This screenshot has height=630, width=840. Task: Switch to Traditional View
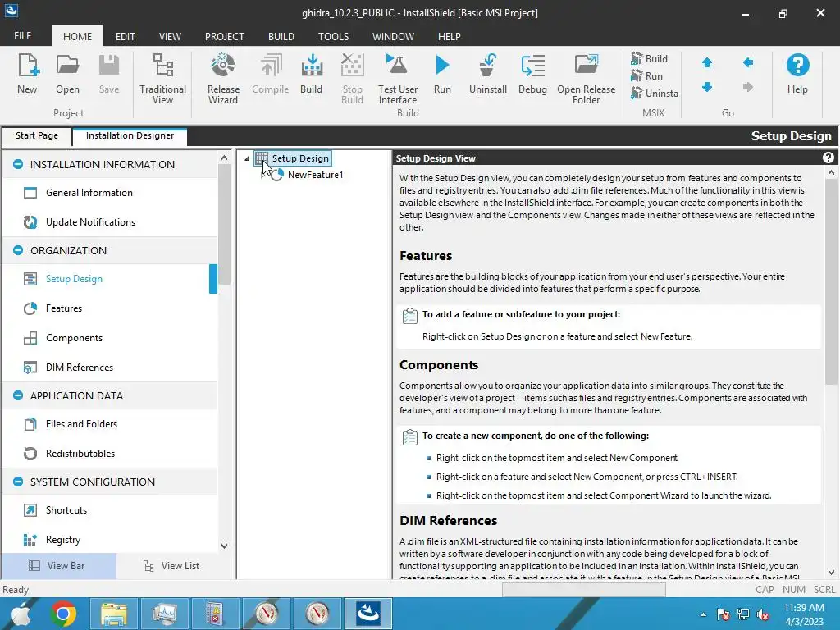(x=162, y=78)
